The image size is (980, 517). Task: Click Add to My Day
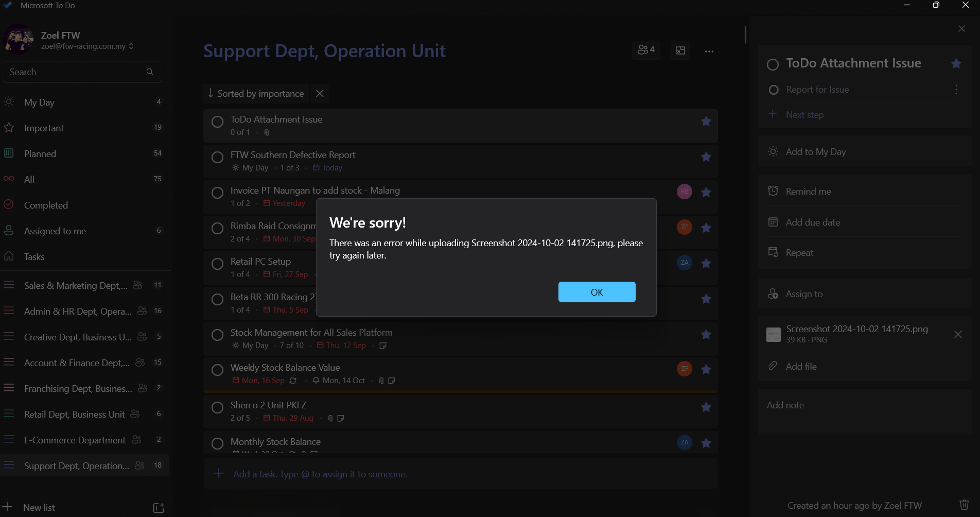(x=864, y=152)
